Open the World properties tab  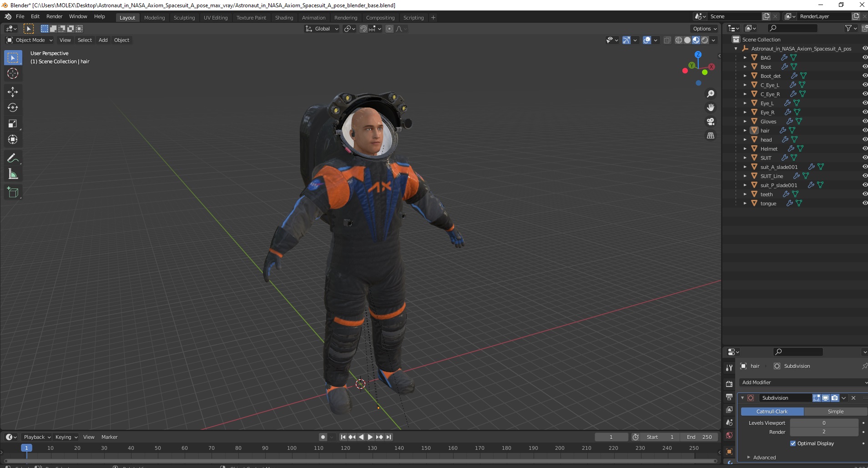coord(729,435)
